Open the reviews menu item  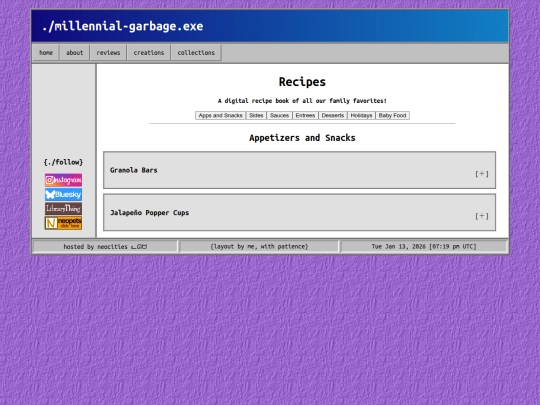point(108,53)
